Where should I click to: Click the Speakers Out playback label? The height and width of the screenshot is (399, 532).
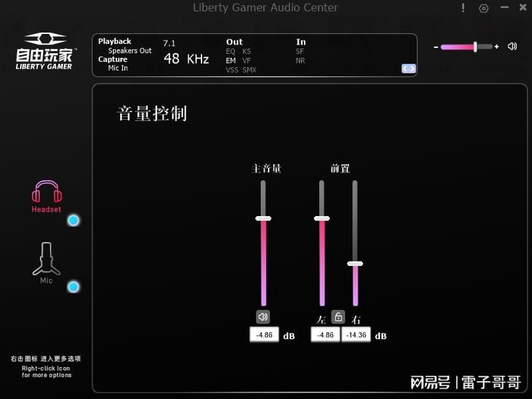pyautogui.click(x=130, y=51)
